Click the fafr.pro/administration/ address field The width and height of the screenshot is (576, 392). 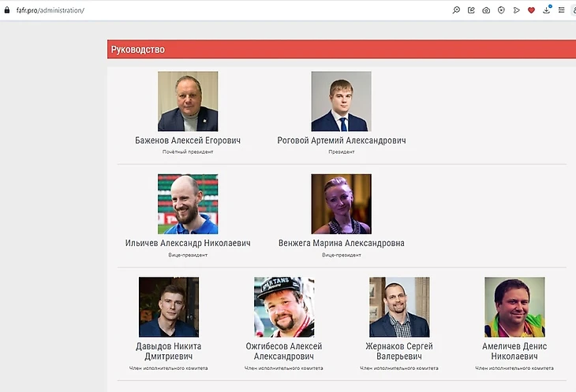click(x=50, y=10)
